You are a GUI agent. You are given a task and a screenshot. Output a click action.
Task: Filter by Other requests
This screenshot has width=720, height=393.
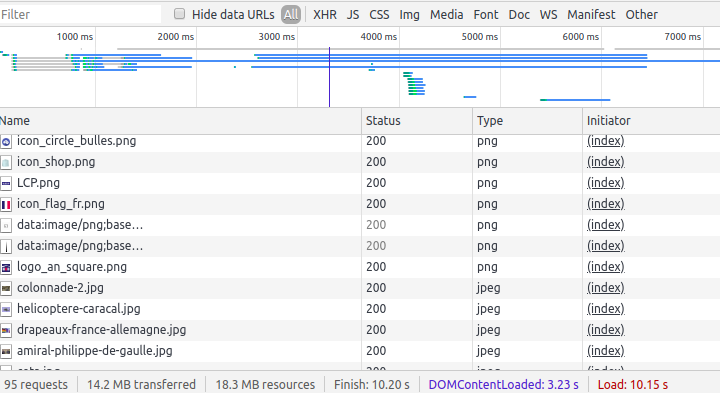pyautogui.click(x=641, y=15)
